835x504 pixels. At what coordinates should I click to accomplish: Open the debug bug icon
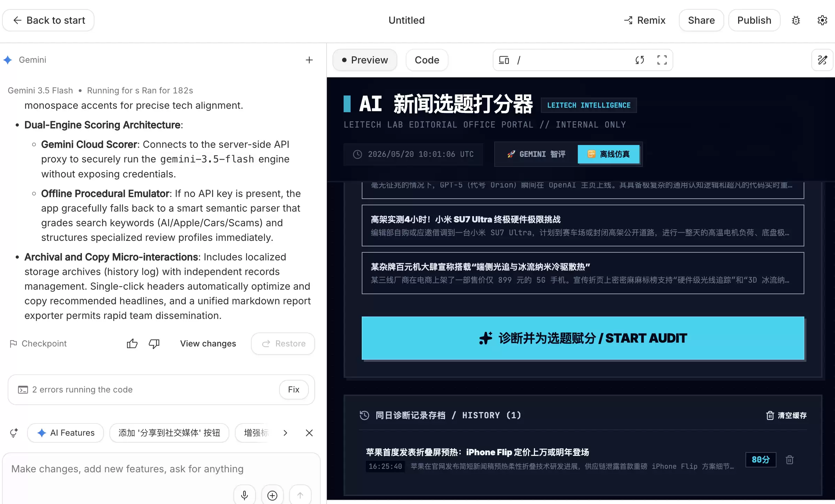pyautogui.click(x=796, y=20)
